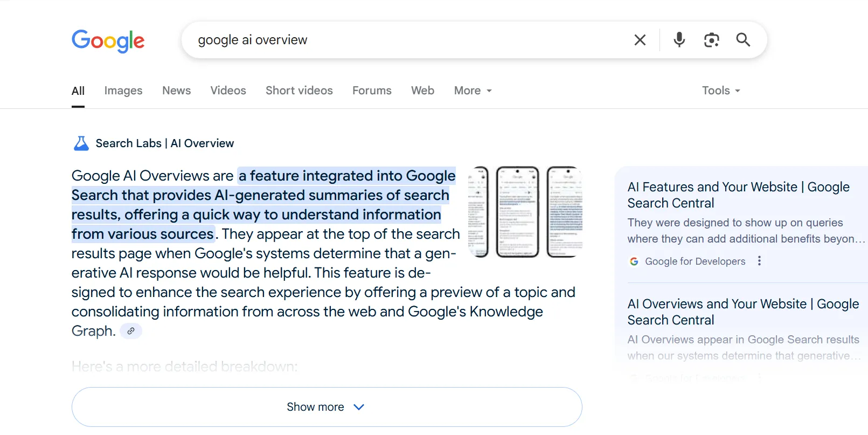
Task: Click the third phone screenshot thumbnail
Action: (x=565, y=212)
